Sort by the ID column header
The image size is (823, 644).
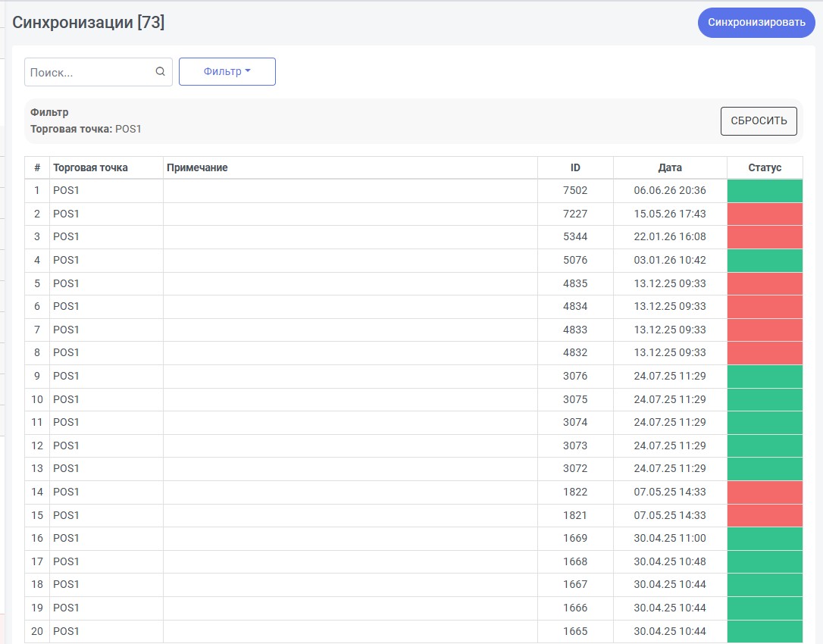pos(575,167)
